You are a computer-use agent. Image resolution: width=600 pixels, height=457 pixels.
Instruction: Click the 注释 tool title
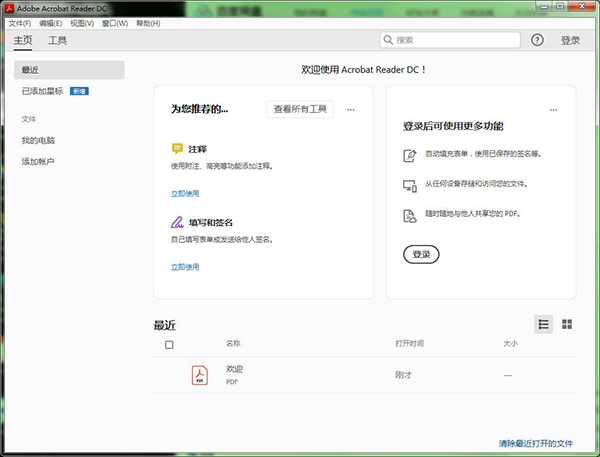(x=197, y=149)
